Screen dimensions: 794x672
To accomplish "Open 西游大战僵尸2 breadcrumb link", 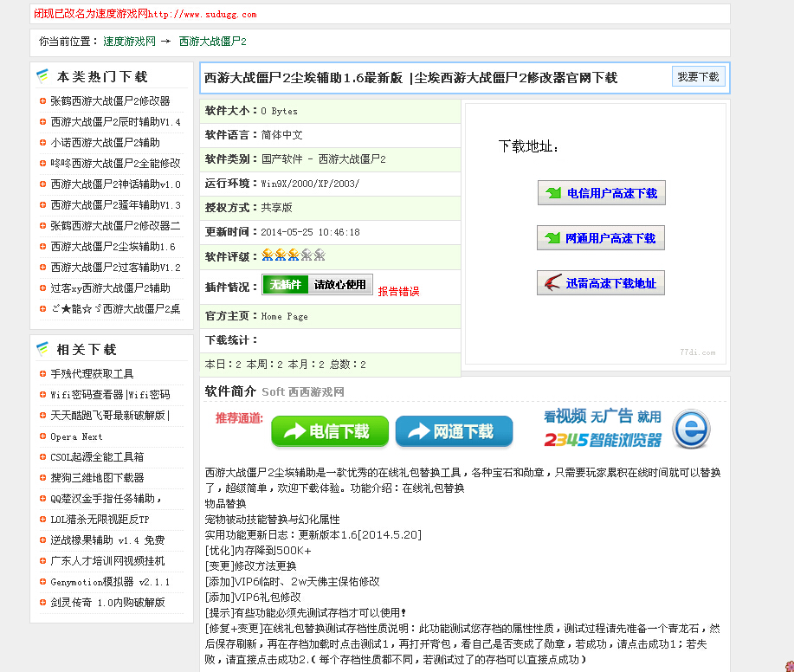I will pyautogui.click(x=212, y=42).
